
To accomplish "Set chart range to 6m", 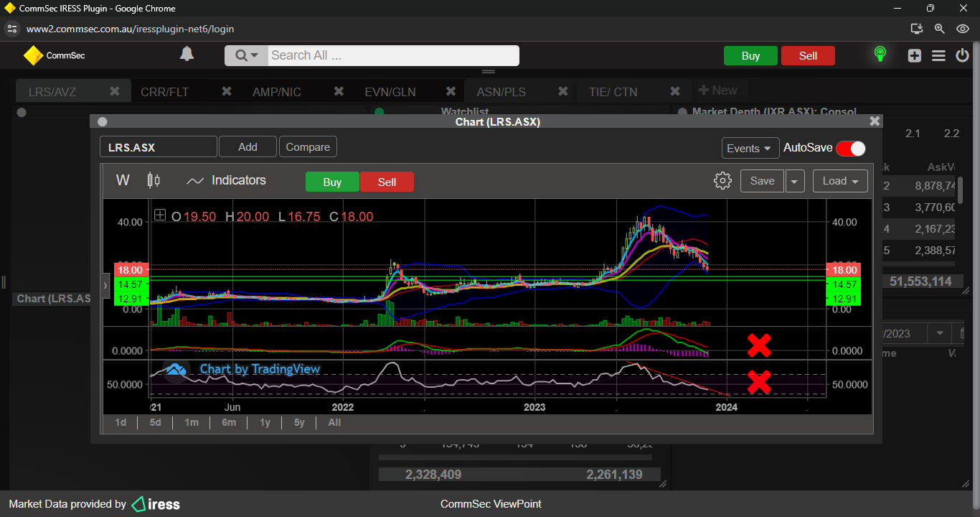I will coord(229,422).
